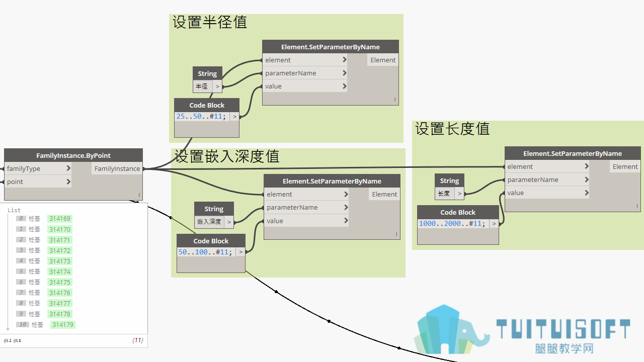Click the output arrow beside 长度 string
The height and width of the screenshot is (362, 644).
tap(459, 193)
